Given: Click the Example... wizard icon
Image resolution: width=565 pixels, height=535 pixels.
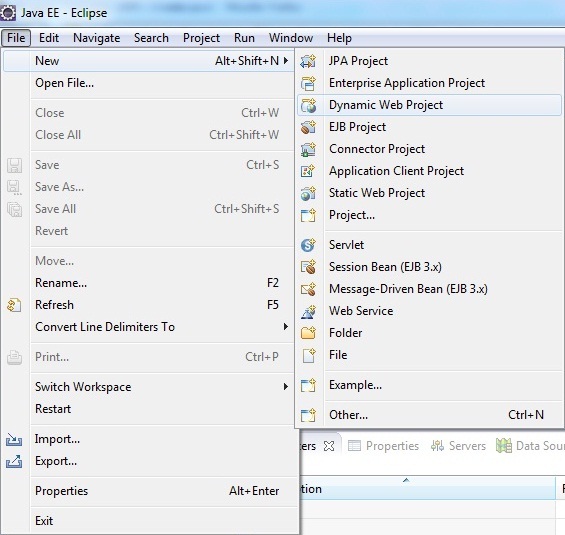Looking at the screenshot, I should (308, 385).
